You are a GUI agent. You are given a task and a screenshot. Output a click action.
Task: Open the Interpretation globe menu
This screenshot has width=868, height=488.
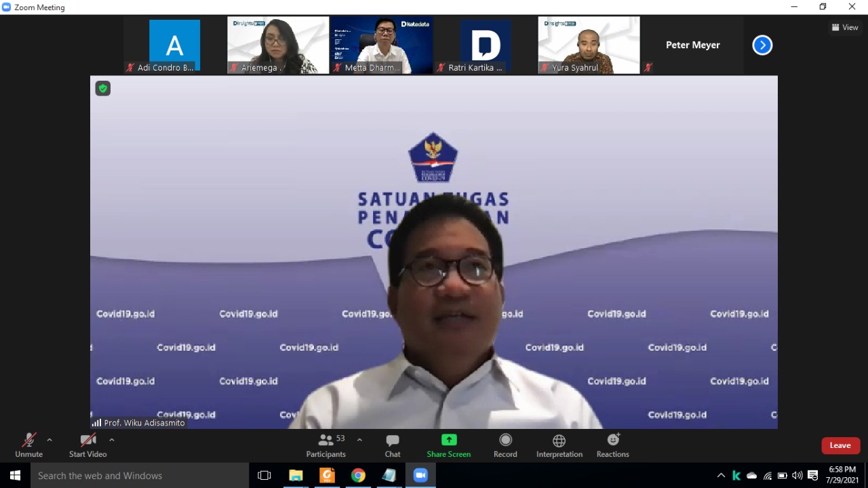click(559, 445)
